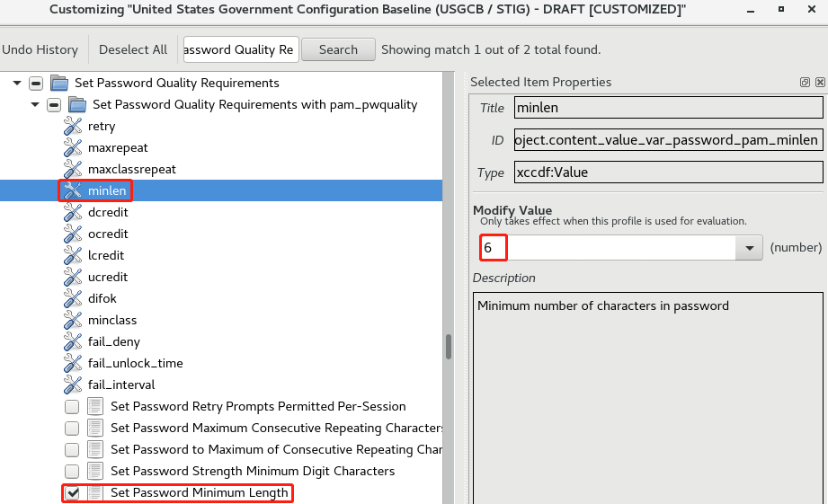828x504 pixels.
Task: Uncheck Set Password Minimum Length rule
Action: 72,493
